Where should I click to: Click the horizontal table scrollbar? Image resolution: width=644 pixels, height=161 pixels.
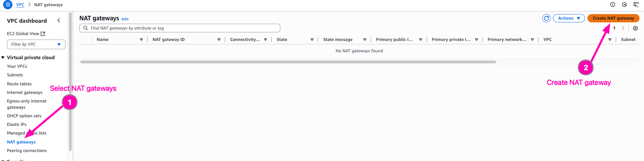click(288, 62)
